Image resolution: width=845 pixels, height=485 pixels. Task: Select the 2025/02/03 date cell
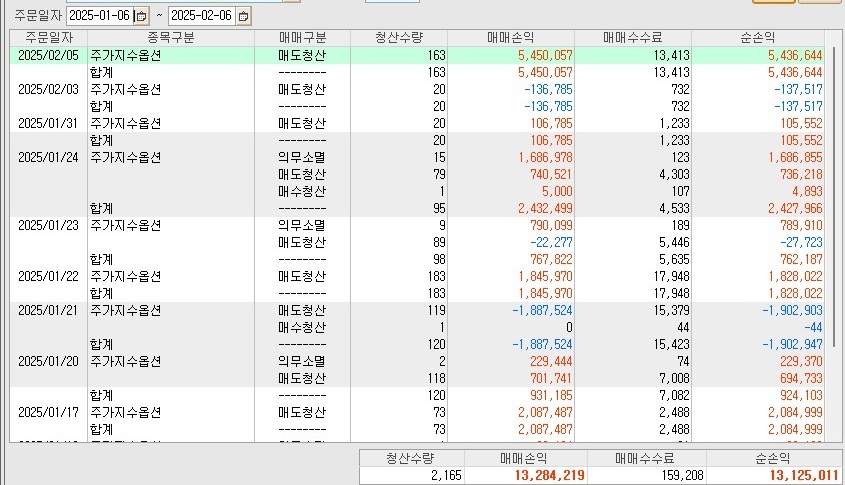pyautogui.click(x=49, y=89)
